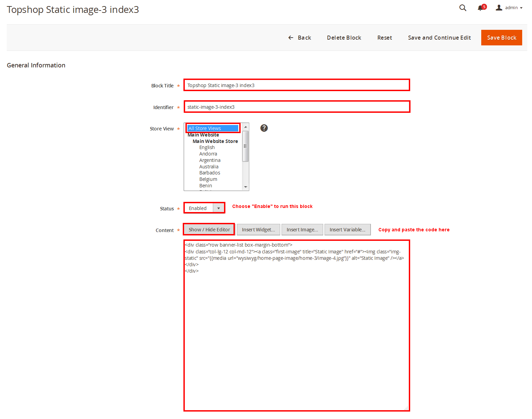
Task: Select Benin store view
Action: pos(205,186)
